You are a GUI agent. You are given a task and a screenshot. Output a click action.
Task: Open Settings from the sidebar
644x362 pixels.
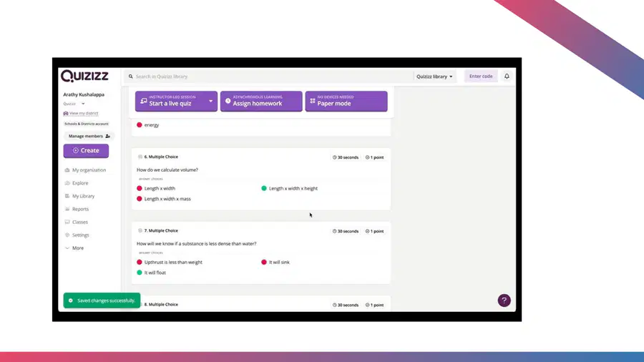coord(77,235)
